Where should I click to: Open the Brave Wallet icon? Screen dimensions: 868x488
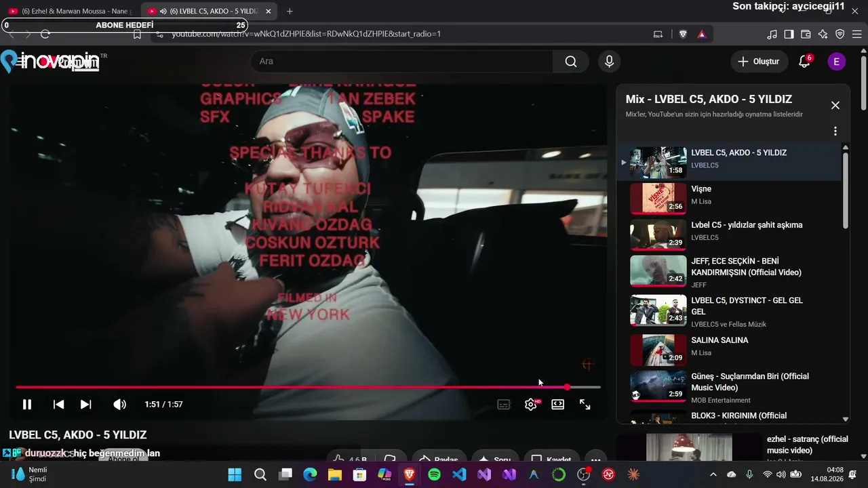tap(806, 34)
